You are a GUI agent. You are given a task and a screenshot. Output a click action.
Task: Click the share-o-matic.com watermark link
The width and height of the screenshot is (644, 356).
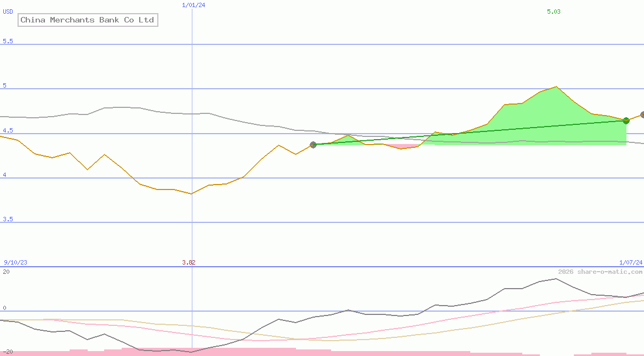point(600,272)
